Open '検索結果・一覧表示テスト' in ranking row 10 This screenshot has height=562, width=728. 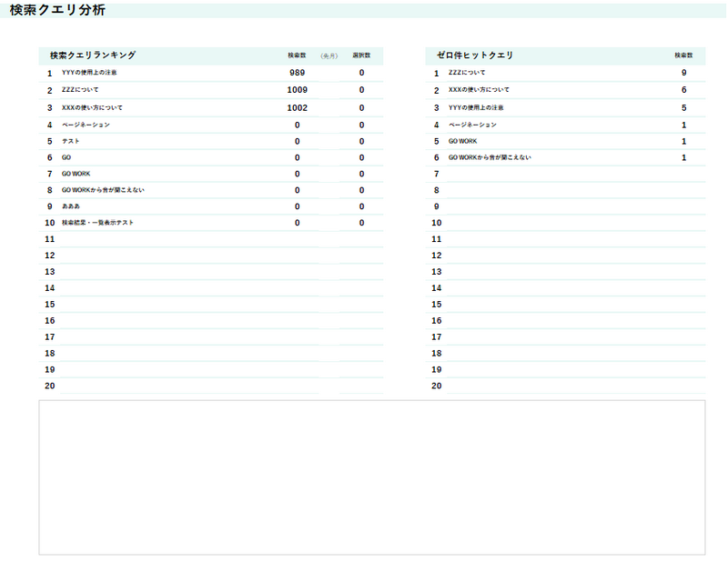97,223
